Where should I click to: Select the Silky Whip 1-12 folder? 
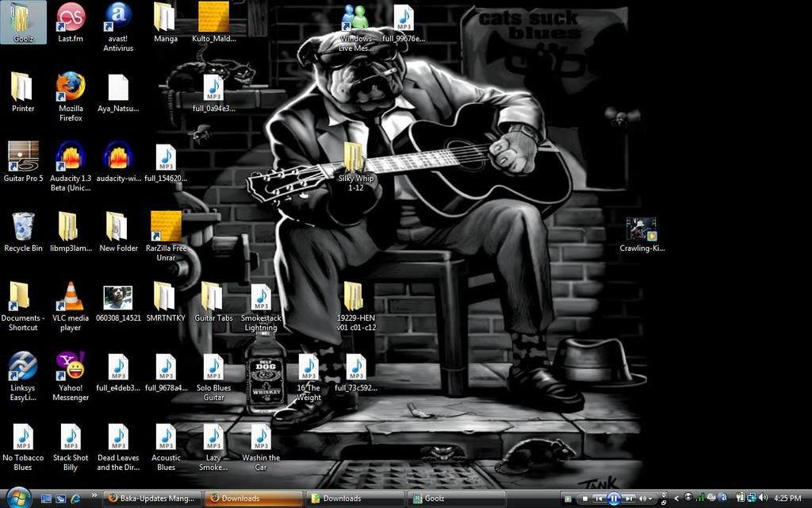(356, 167)
